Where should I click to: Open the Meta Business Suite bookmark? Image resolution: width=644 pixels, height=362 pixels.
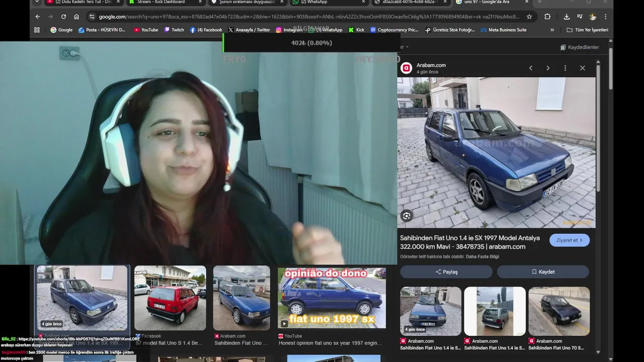point(504,30)
